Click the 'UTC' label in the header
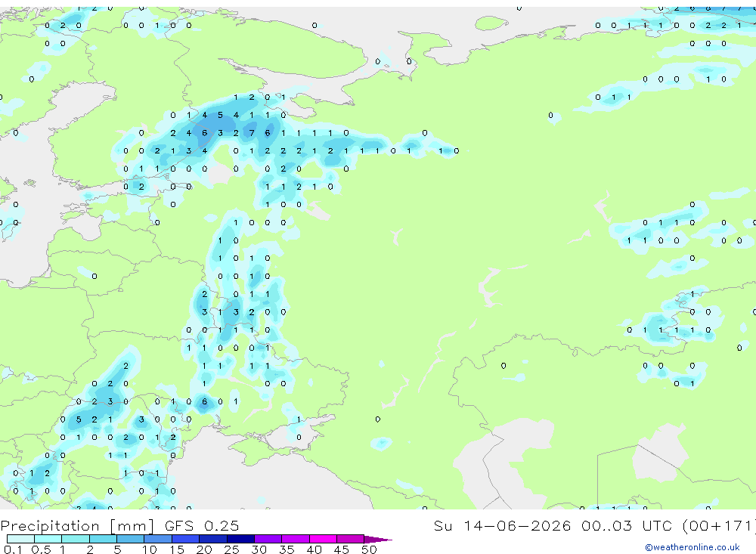This screenshot has height=554, width=756. [x=657, y=525]
